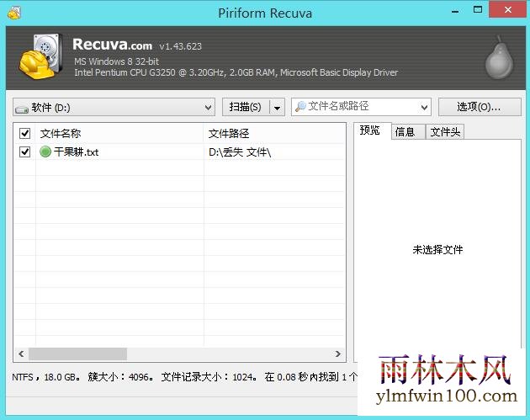The width and height of the screenshot is (530, 420).
Task: Sort by 文件名称 column header
Action: tap(119, 133)
